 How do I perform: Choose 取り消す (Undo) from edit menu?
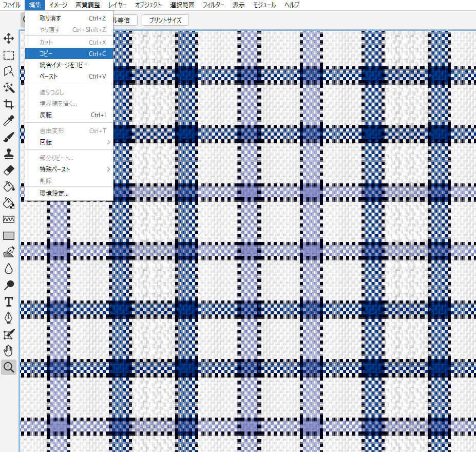[69, 18]
